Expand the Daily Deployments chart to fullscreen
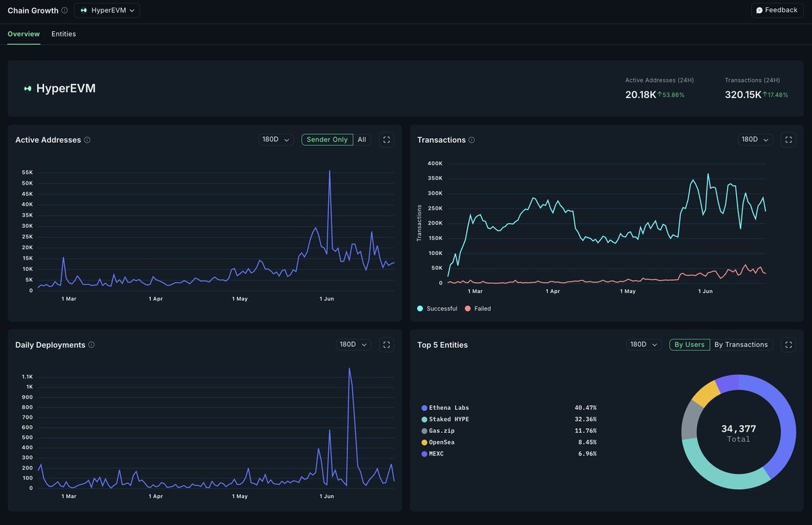812x525 pixels. point(386,345)
